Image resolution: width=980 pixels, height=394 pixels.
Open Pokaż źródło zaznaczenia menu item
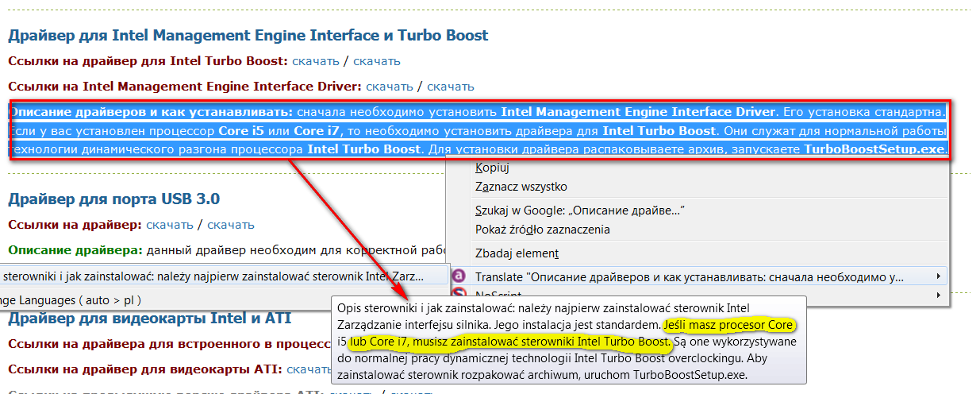click(542, 230)
